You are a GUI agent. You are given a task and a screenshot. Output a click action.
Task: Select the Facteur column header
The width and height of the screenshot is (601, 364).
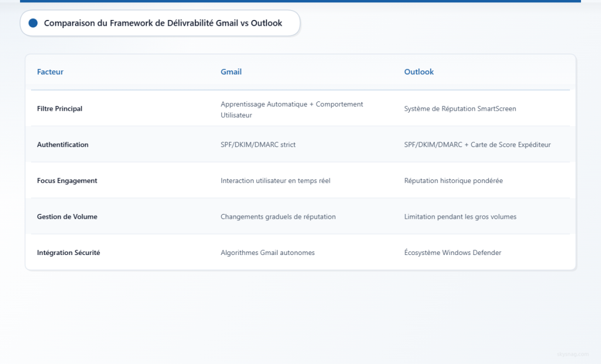(50, 72)
